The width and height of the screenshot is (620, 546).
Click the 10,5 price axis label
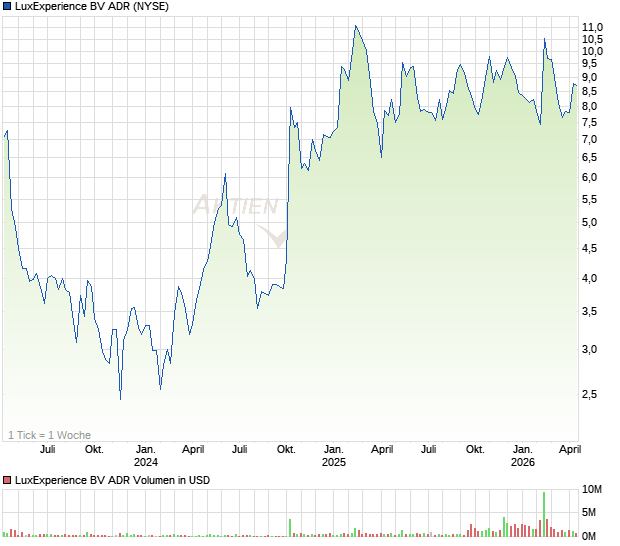[x=592, y=39]
